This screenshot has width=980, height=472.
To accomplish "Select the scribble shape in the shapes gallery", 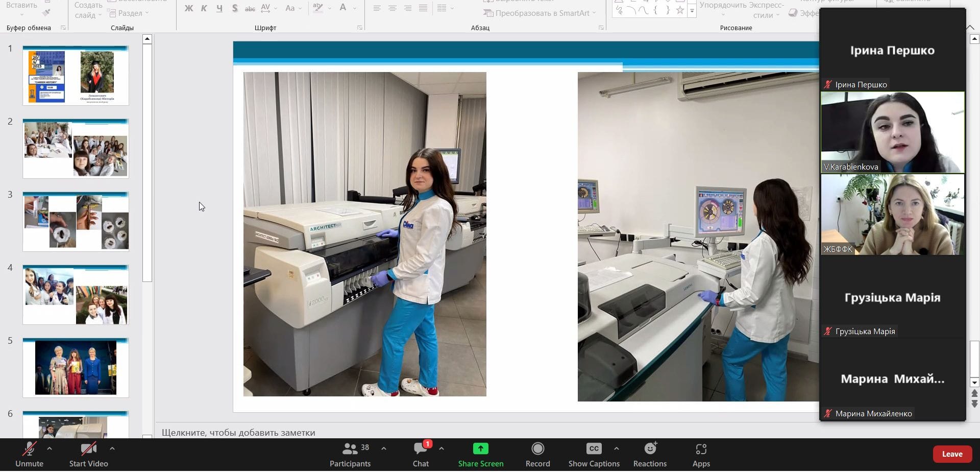I will (x=619, y=10).
